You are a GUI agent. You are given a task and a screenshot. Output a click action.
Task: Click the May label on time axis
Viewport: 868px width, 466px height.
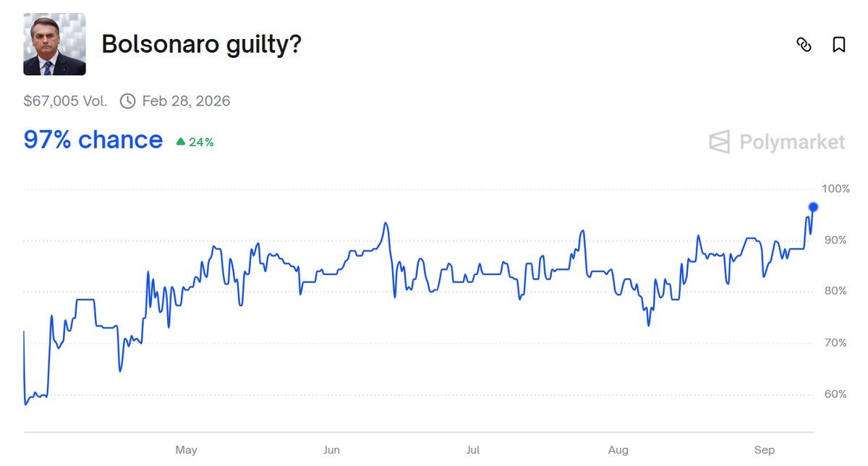tap(186, 450)
